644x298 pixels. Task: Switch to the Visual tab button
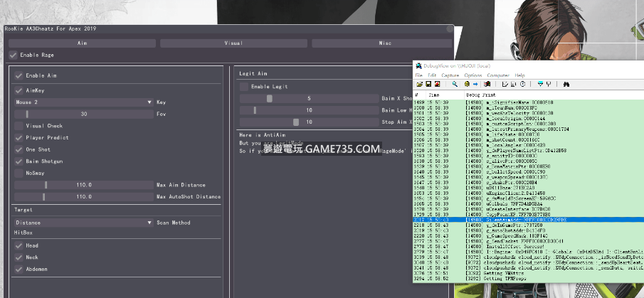(233, 43)
